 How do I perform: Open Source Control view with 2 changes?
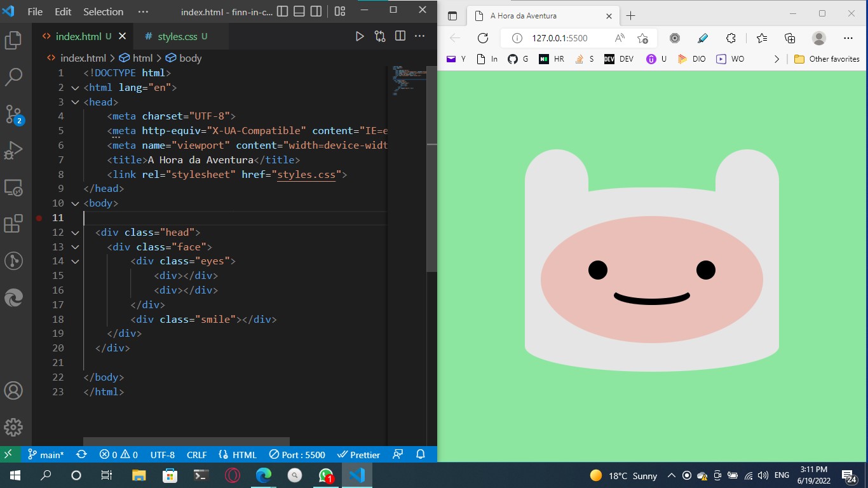click(14, 114)
